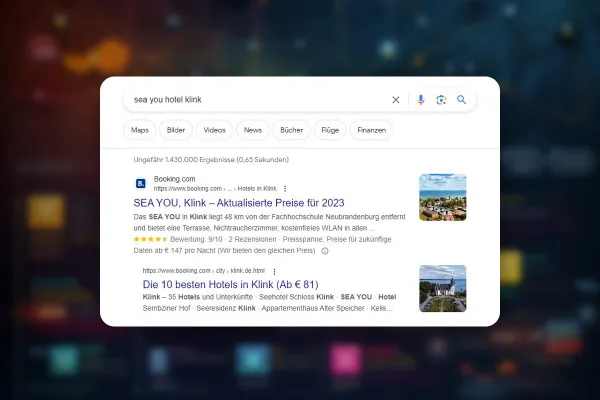This screenshot has width=600, height=400.
Task: Switch to the Maps filter
Action: [x=140, y=130]
